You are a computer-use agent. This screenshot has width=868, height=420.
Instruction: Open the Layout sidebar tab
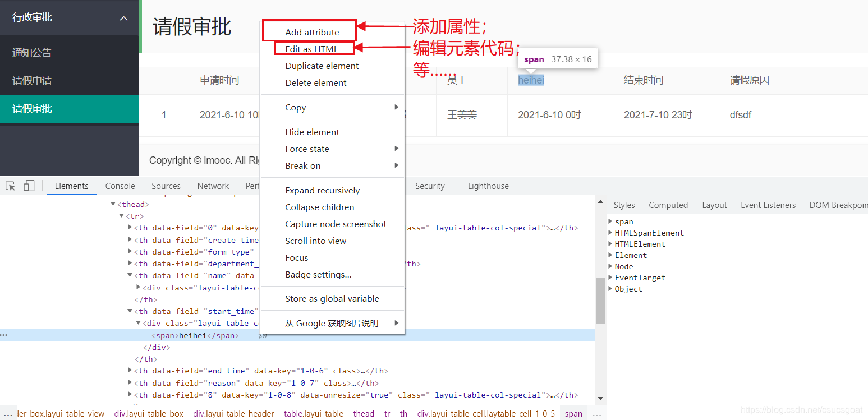click(714, 205)
